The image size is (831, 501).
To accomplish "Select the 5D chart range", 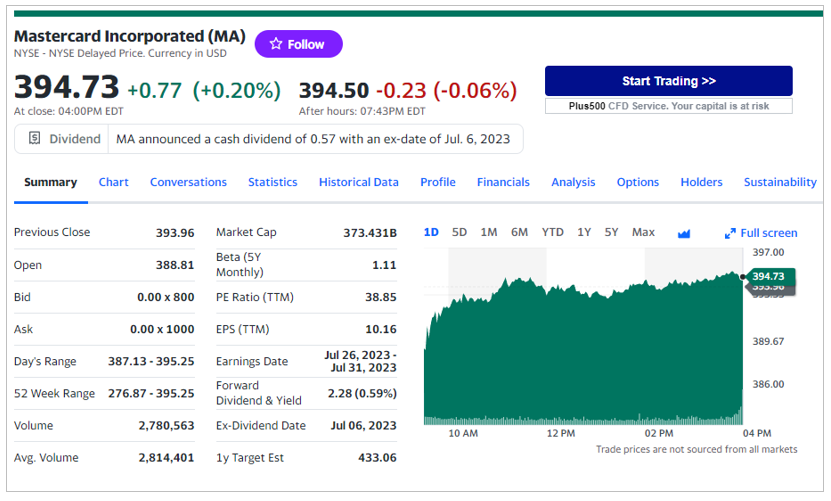I will (459, 232).
